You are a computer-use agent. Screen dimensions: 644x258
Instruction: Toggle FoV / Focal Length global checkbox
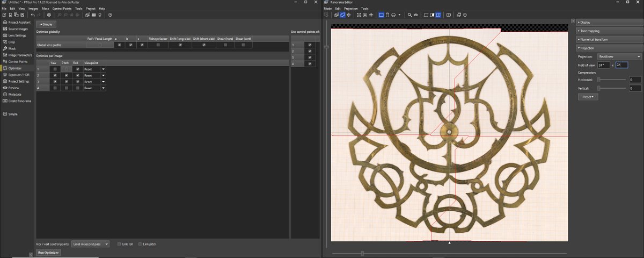pos(100,45)
